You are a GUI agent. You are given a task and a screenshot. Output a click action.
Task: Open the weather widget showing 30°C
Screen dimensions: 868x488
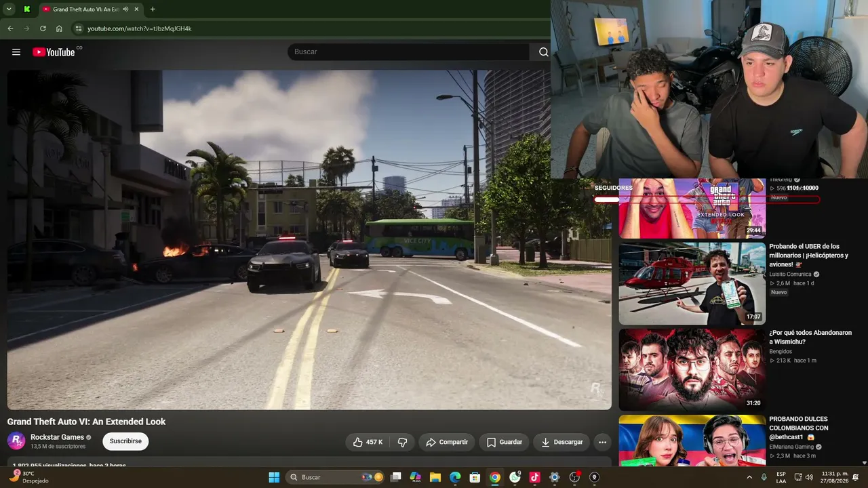29,477
